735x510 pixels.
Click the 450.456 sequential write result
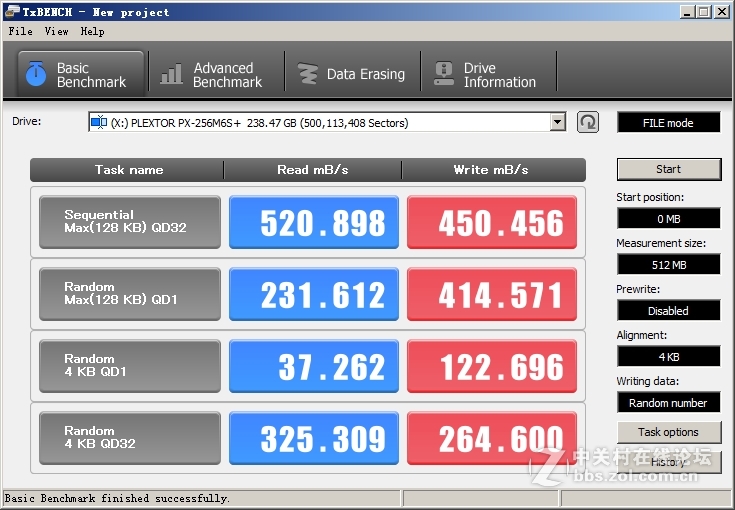492,222
